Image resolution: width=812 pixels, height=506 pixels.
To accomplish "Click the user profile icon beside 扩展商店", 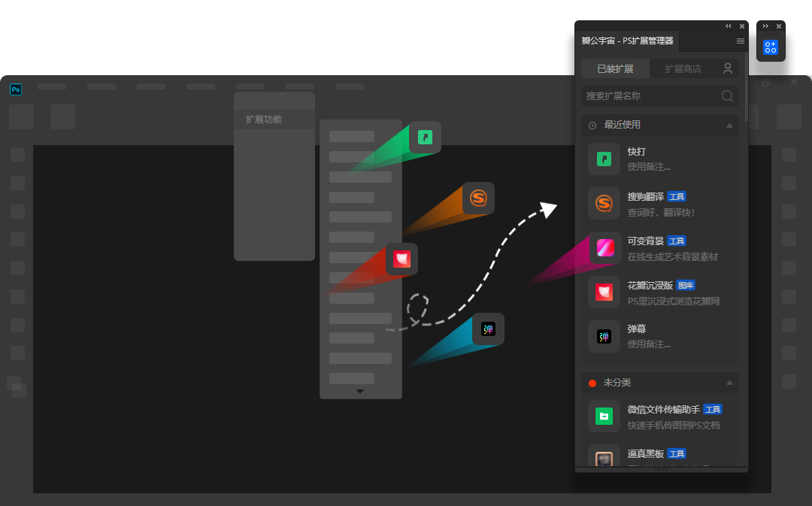I will pos(727,68).
